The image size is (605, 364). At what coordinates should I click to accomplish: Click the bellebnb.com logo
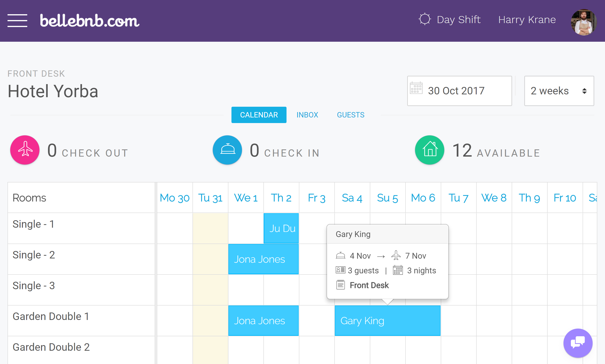[x=90, y=20]
